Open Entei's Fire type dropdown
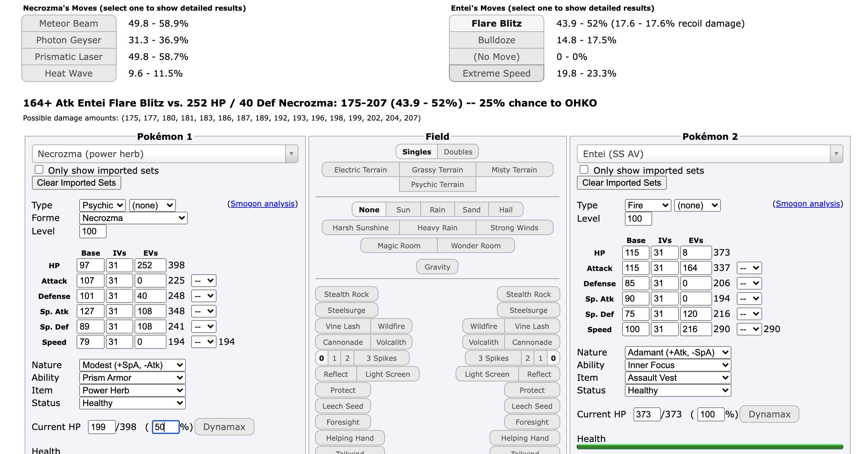This screenshot has height=454, width=868. (648, 205)
